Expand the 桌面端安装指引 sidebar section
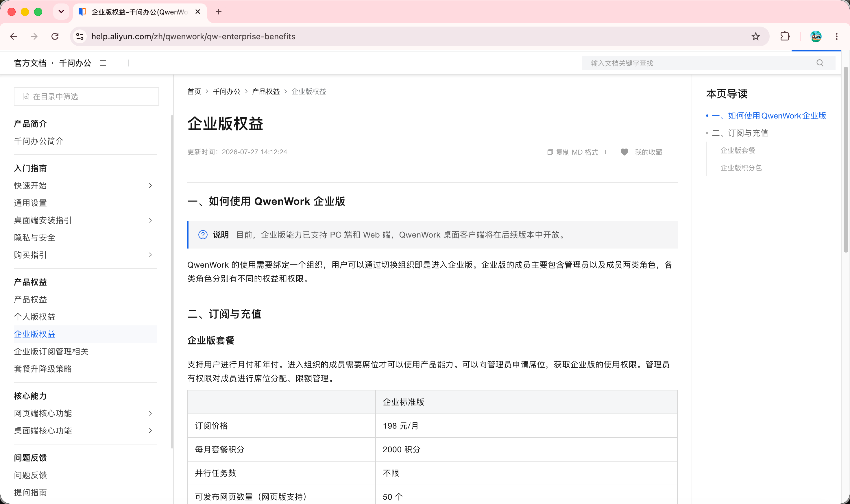 coord(151,220)
